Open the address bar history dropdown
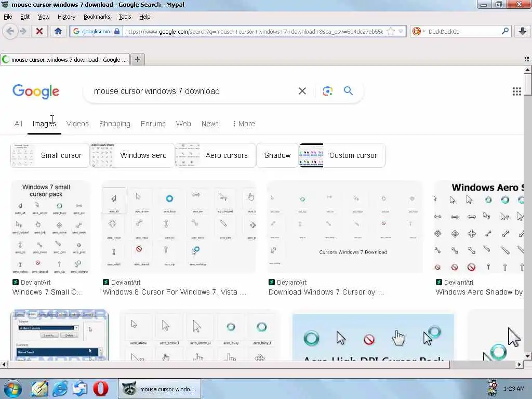532x399 pixels. [x=401, y=32]
